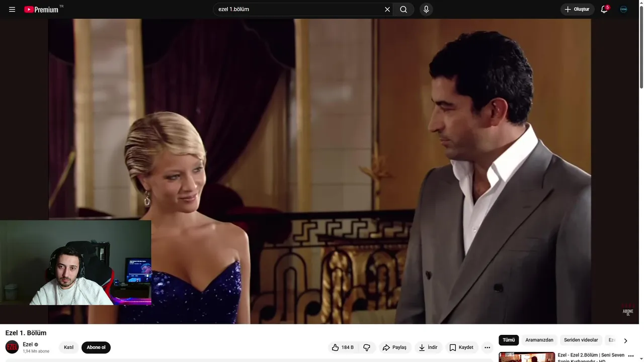Open the account avatar menu
644x362 pixels.
click(623, 10)
